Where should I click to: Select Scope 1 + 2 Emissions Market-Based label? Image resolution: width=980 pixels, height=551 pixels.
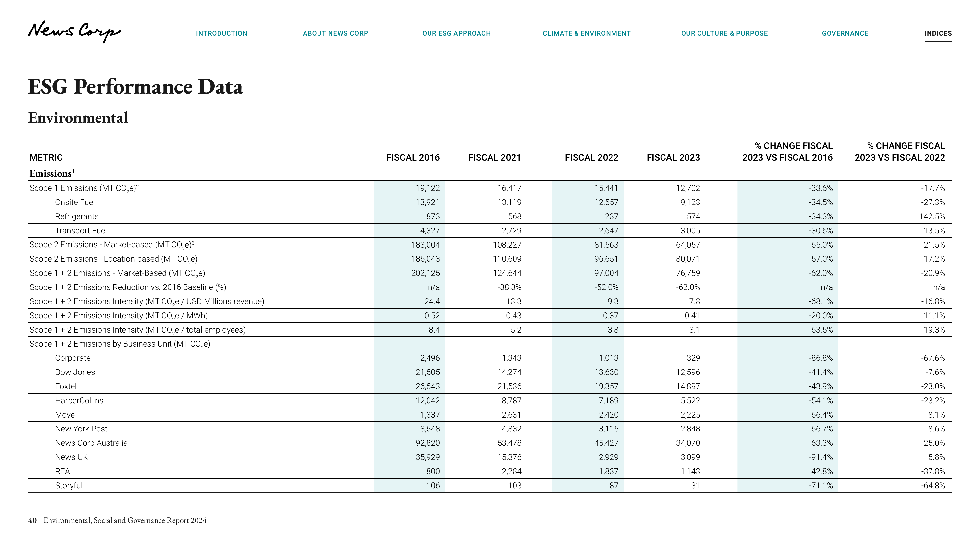[117, 273]
